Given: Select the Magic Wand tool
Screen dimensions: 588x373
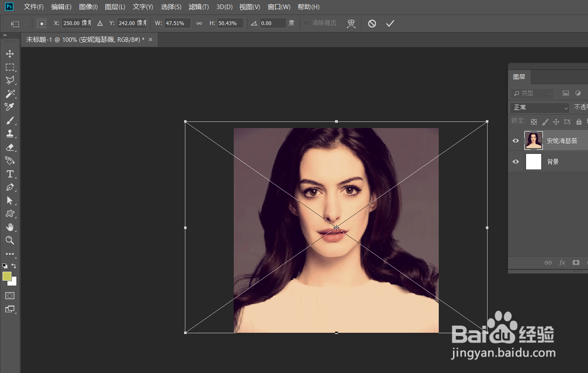Looking at the screenshot, I should tap(10, 94).
